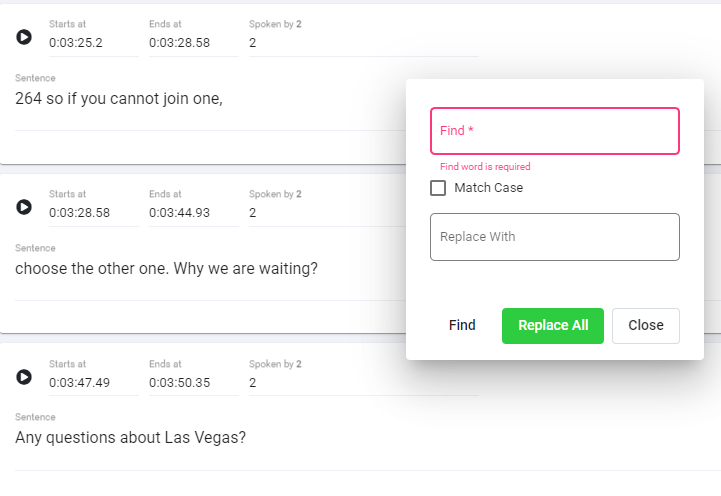Play the segment starting at 0:03:25.2

point(24,37)
